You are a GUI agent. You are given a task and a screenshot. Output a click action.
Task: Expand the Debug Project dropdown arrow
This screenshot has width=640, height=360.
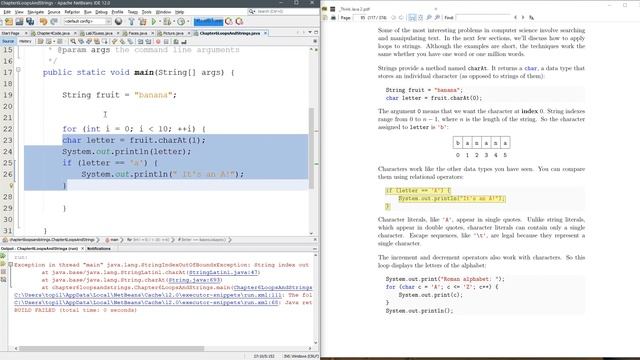[x=174, y=21]
